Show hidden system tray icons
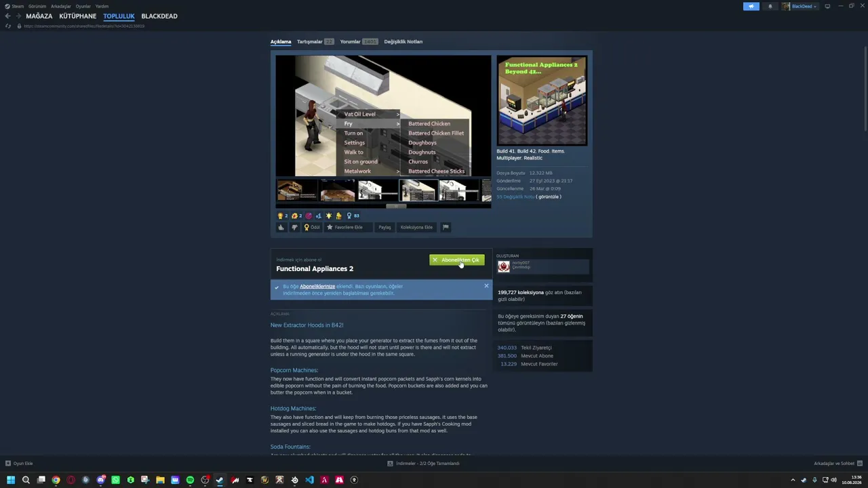Viewport: 868px width, 488px height. (793, 480)
